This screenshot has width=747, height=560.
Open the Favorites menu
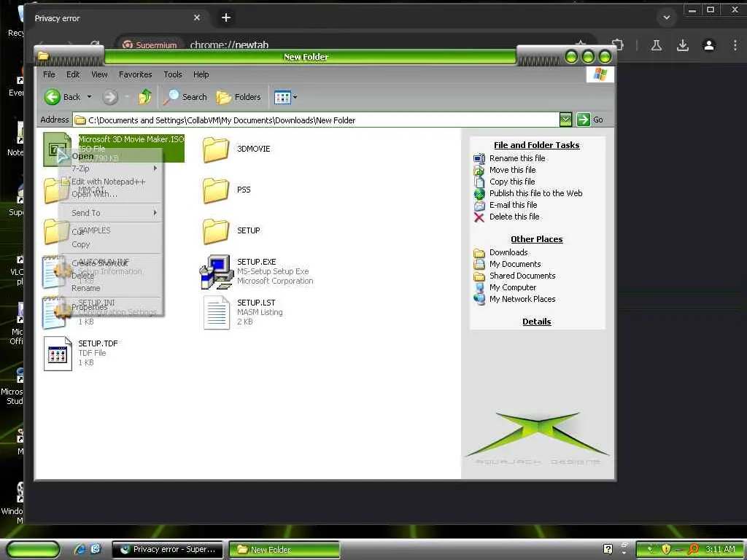click(135, 74)
